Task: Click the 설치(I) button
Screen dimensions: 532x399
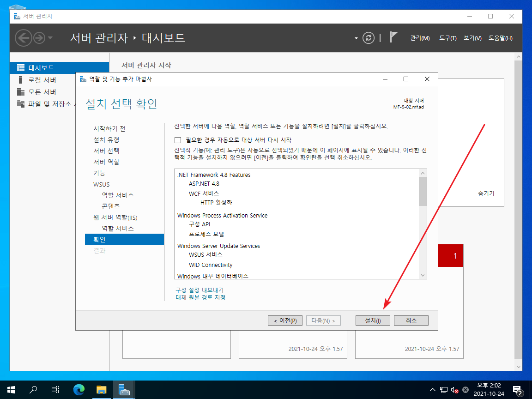Action: [x=373, y=320]
